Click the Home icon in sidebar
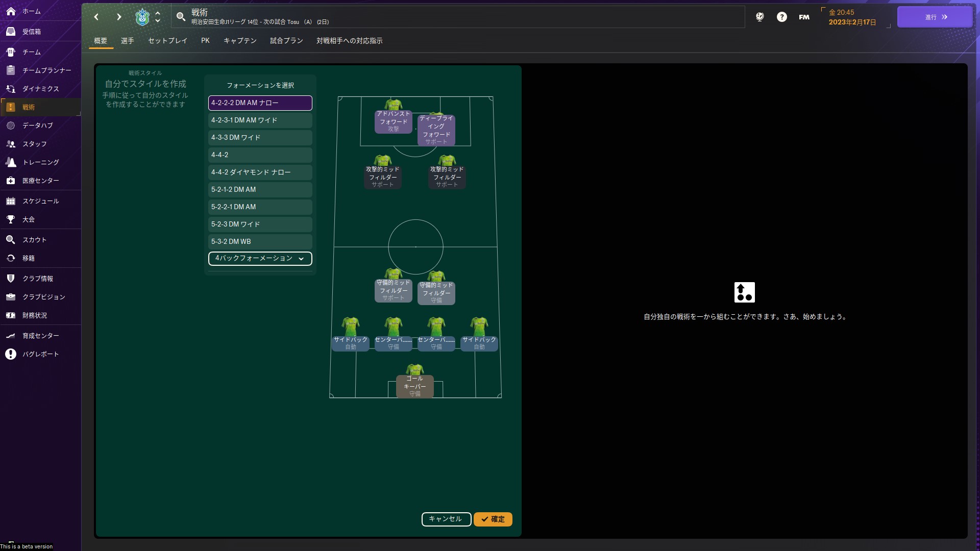The width and height of the screenshot is (980, 551). coord(11,11)
